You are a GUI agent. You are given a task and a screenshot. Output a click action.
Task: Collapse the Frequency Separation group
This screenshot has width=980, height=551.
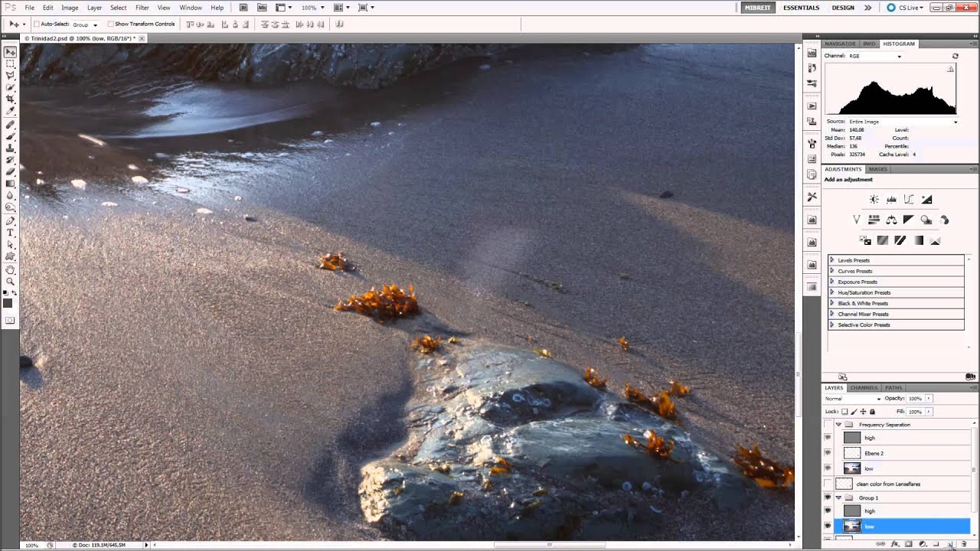pyautogui.click(x=838, y=424)
